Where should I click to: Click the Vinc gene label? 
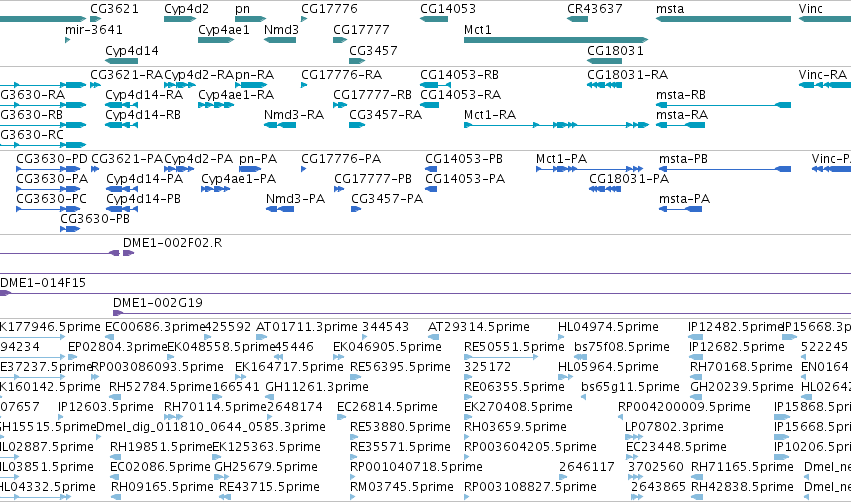[811, 9]
